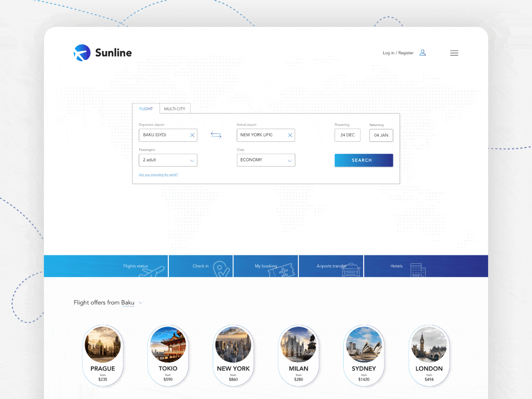The height and width of the screenshot is (399, 532).
Task: Open Check in section
Action: point(201,266)
